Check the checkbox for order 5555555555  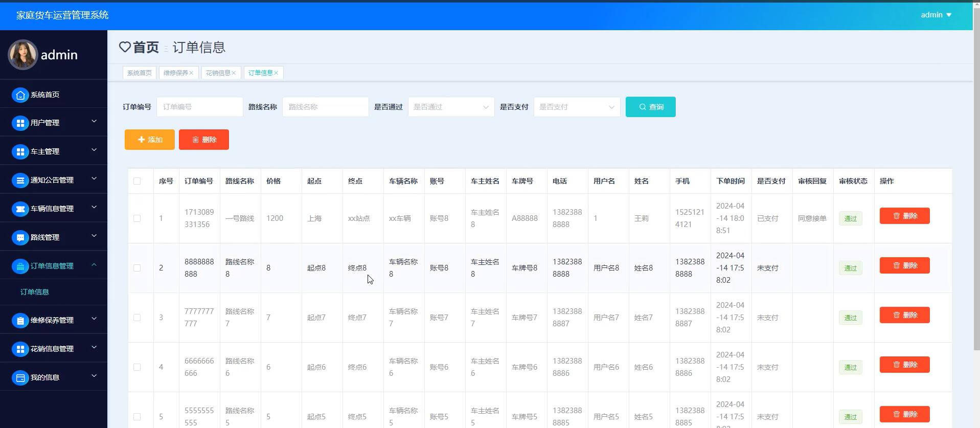coord(137,417)
